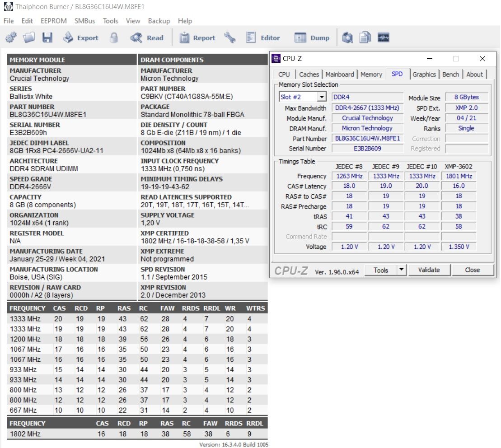Open a file with the folder icon
The image size is (501, 448).
pyautogui.click(x=29, y=37)
